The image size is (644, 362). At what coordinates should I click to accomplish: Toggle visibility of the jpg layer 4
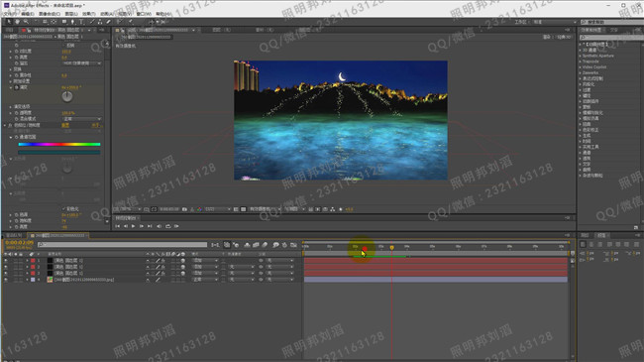tap(6, 280)
